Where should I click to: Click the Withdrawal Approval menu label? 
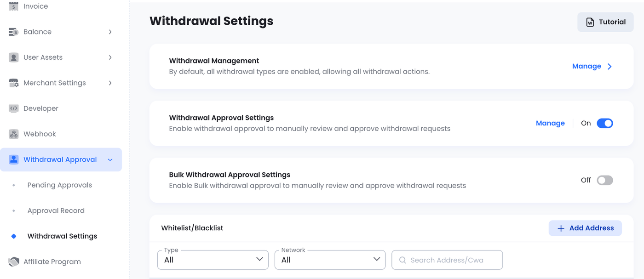click(60, 159)
